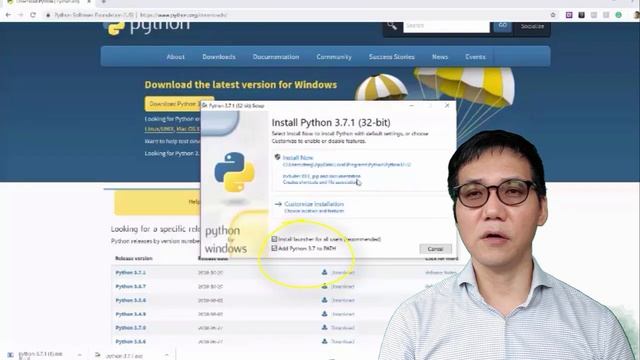Open Release Notes for Python 3.7.1
This screenshot has height=360, width=640.
pos(441,272)
